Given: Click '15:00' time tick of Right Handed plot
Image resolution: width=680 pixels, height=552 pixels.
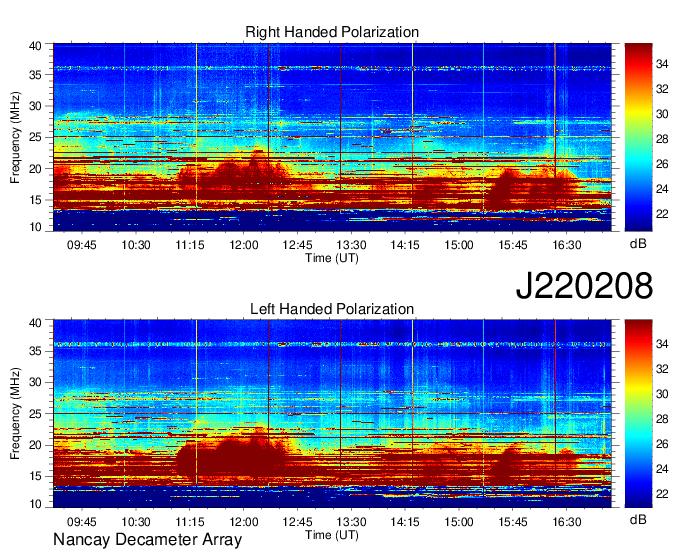Looking at the screenshot, I should [459, 245].
